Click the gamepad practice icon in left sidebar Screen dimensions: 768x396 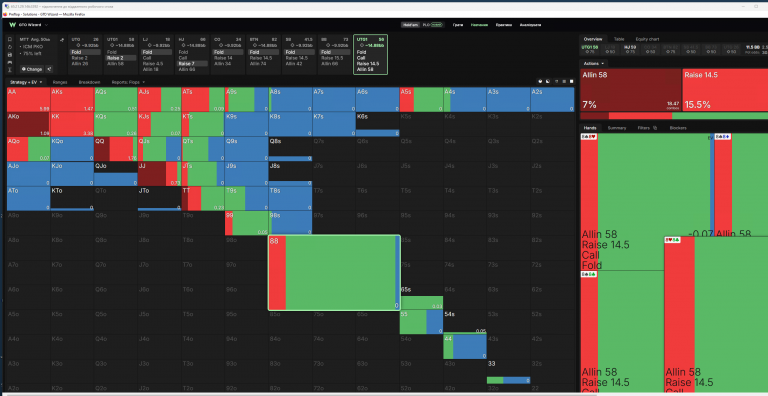(x=10, y=62)
